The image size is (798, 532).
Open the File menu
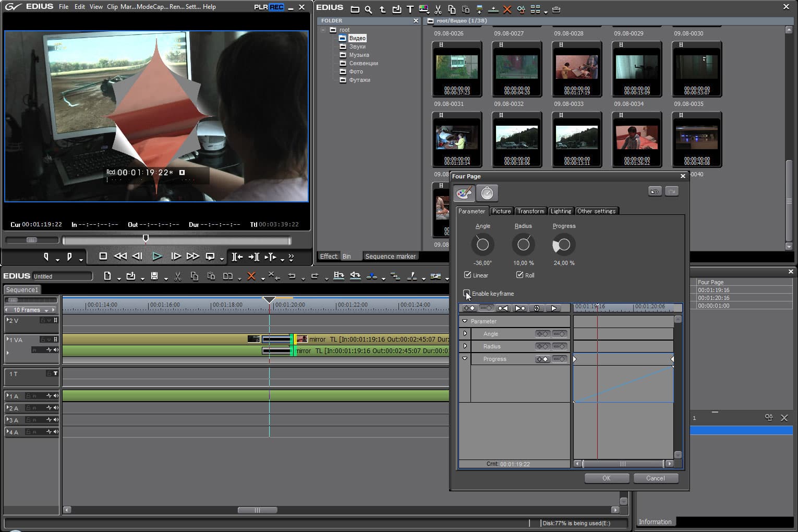(x=64, y=7)
